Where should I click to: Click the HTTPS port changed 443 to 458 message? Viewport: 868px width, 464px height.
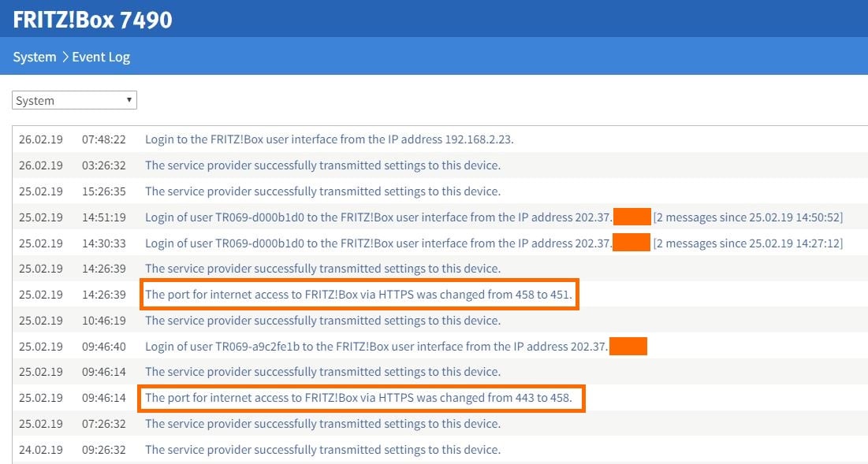point(358,398)
